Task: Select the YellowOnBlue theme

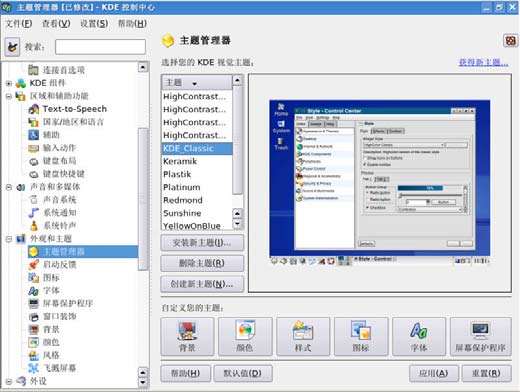Action: (x=197, y=226)
